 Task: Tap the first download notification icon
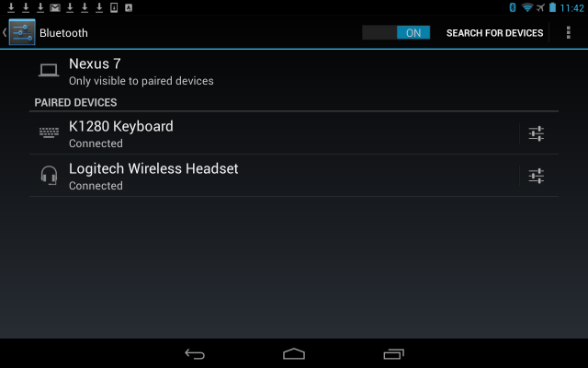pyautogui.click(x=11, y=7)
